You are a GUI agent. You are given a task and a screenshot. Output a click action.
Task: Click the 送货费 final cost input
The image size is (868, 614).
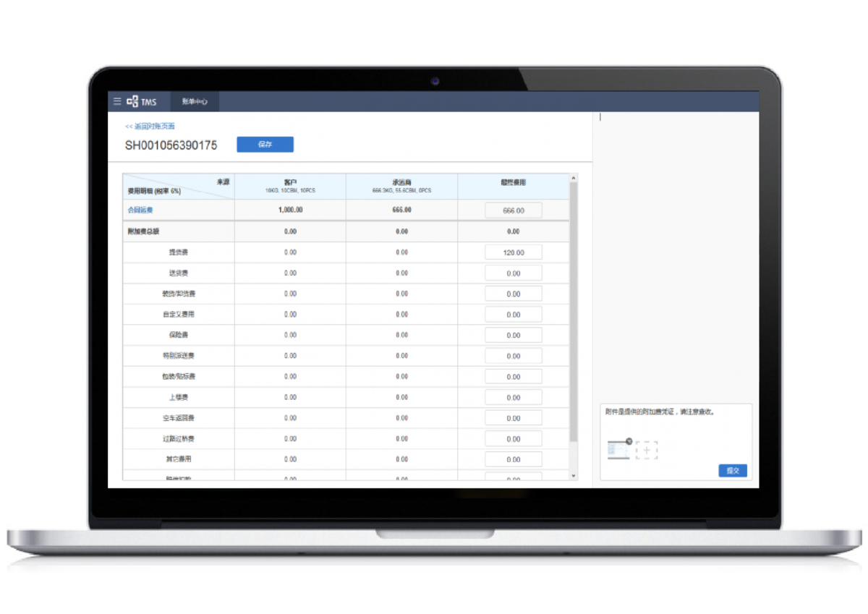coord(513,273)
